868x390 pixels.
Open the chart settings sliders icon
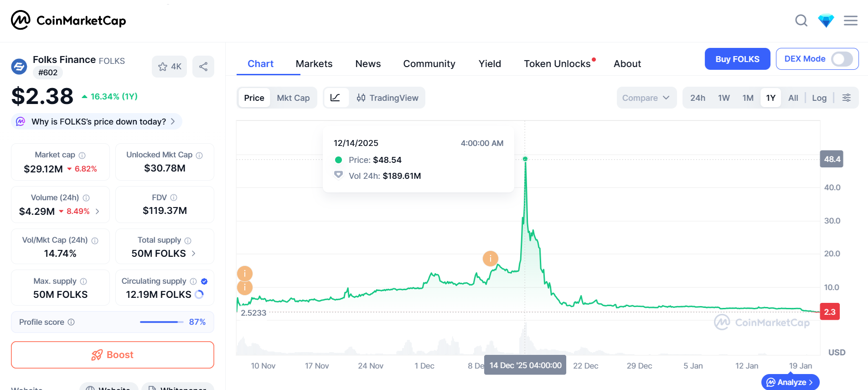pyautogui.click(x=846, y=98)
